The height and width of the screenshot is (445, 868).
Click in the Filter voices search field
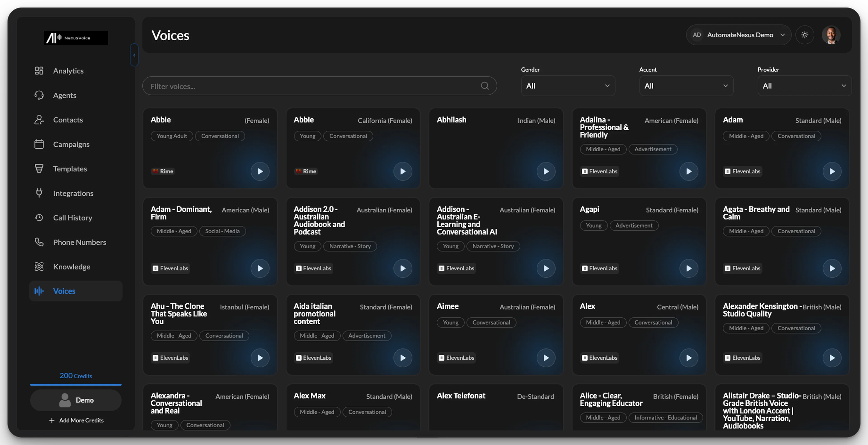point(319,86)
